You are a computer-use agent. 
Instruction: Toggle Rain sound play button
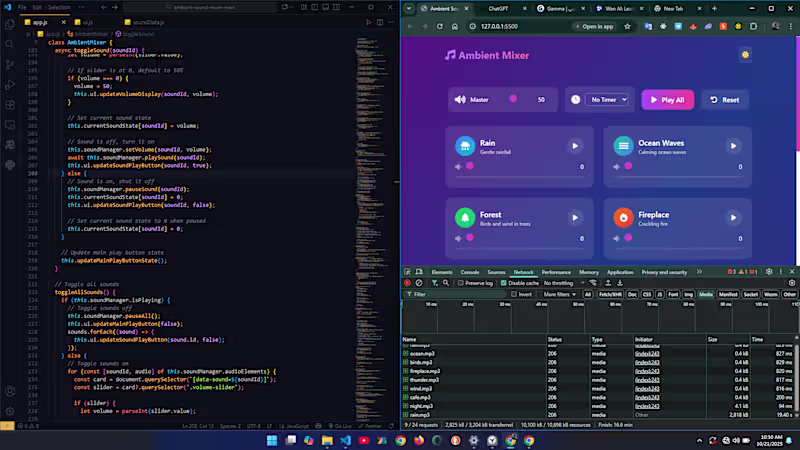pyautogui.click(x=574, y=146)
